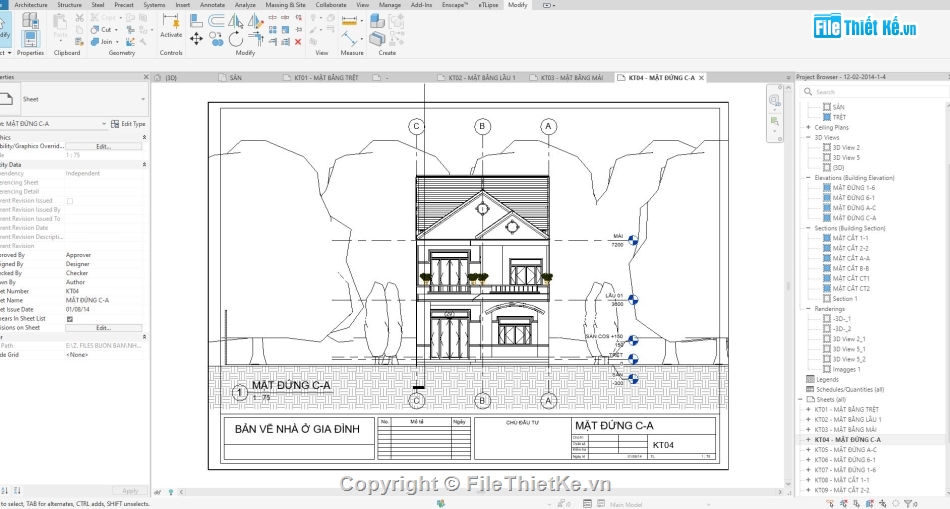Close the KT04 - MẶT ĐỨNG C-A tab
Image resolution: width=950 pixels, height=509 pixels.
pyautogui.click(x=701, y=78)
